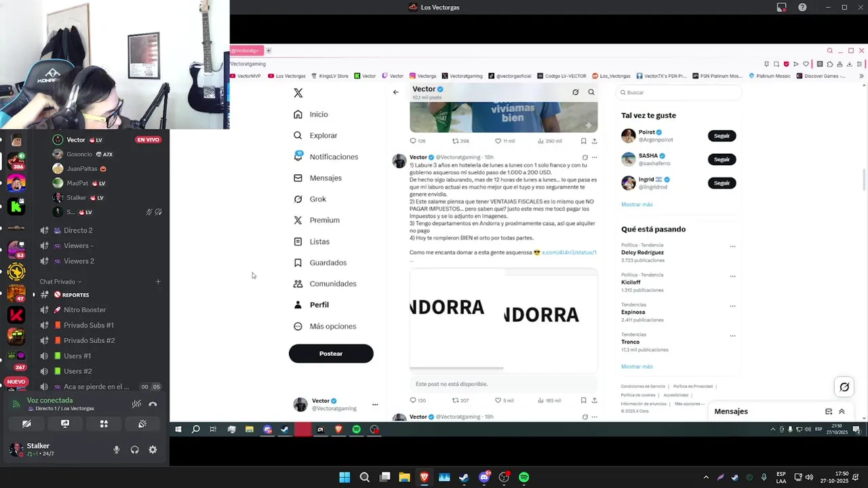Expand the Mensajes drawer with double chevron
868x488 pixels.
coord(842,411)
